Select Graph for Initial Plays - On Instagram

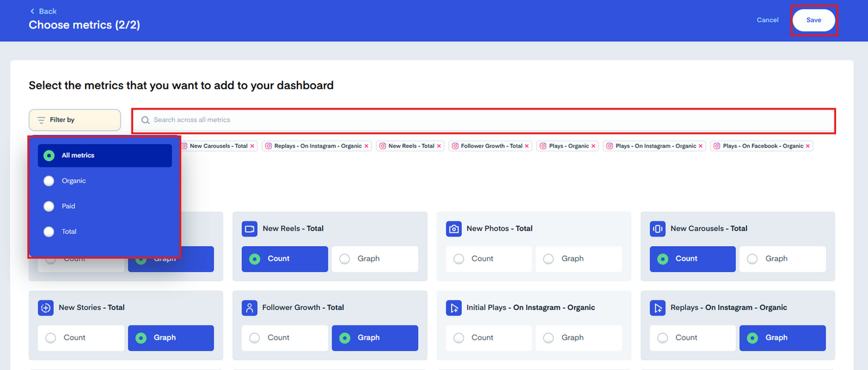click(x=579, y=338)
